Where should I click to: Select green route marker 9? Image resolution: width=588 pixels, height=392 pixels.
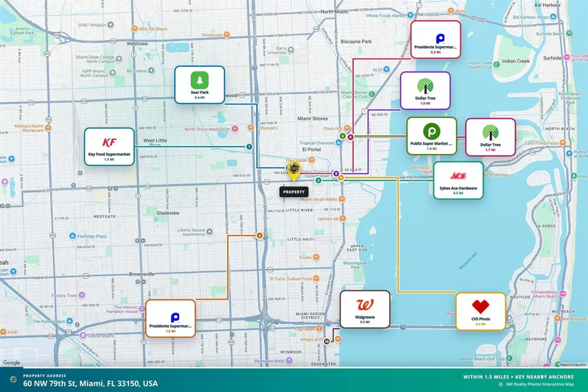[x=342, y=136]
